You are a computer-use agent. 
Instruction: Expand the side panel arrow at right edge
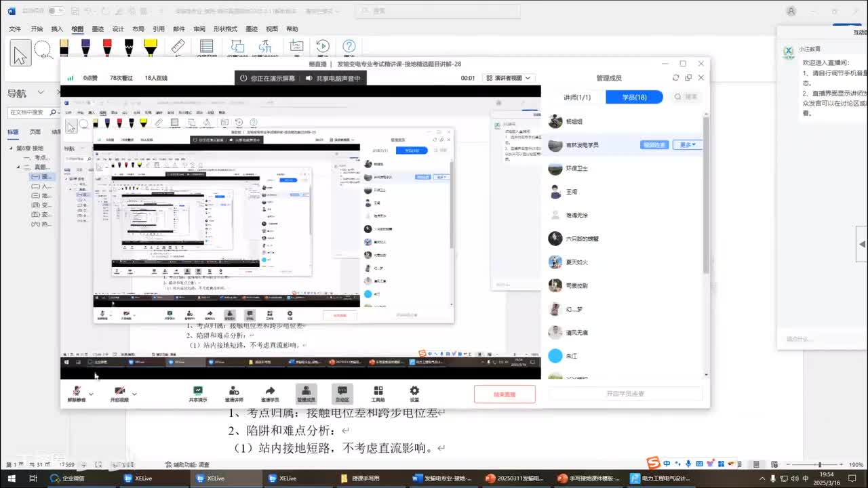pyautogui.click(x=862, y=244)
